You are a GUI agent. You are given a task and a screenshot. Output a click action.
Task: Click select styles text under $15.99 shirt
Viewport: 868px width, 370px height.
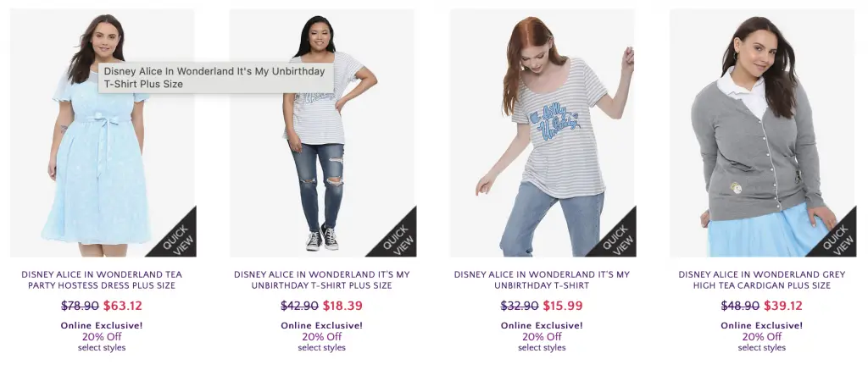(542, 348)
